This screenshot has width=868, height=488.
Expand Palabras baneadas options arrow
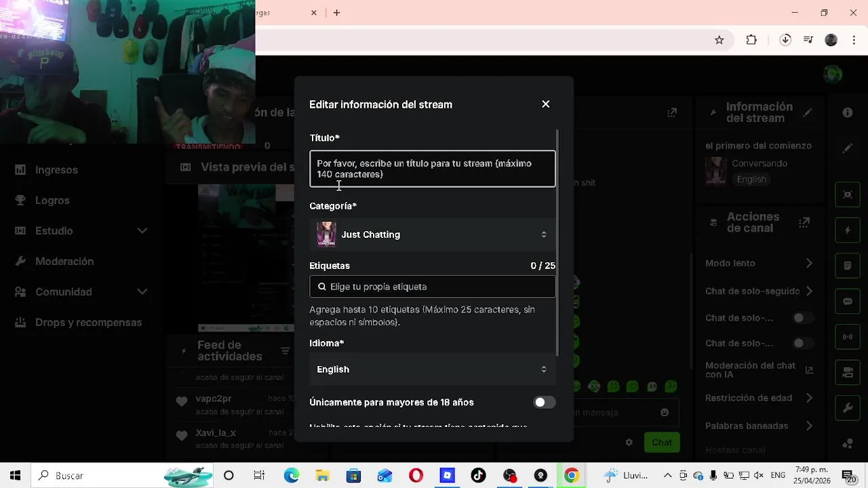pyautogui.click(x=809, y=426)
